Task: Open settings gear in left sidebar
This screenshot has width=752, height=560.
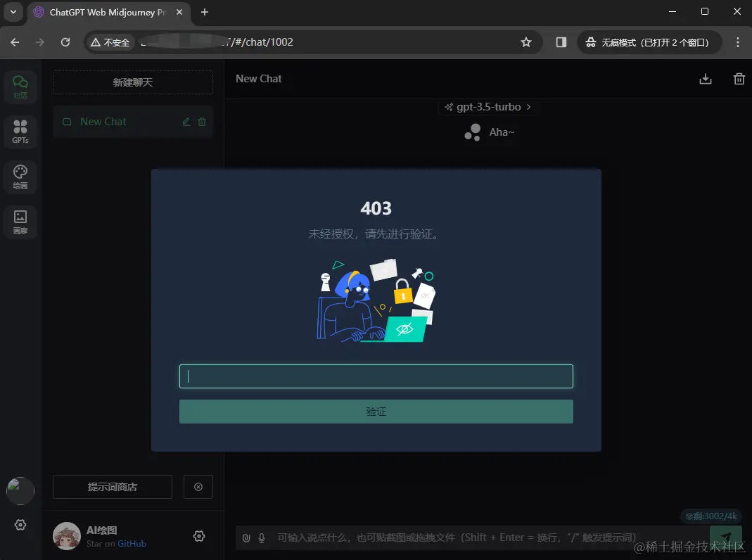Action: (20, 525)
